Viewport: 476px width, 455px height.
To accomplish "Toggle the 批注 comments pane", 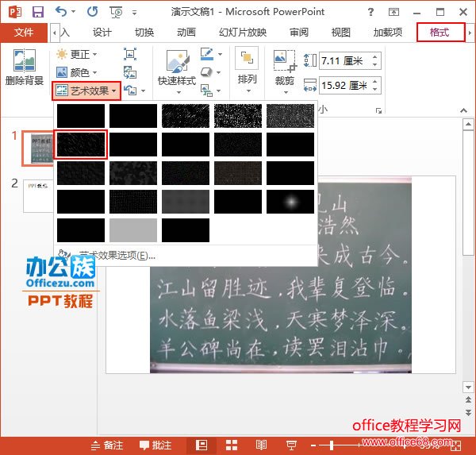I will click(x=155, y=445).
